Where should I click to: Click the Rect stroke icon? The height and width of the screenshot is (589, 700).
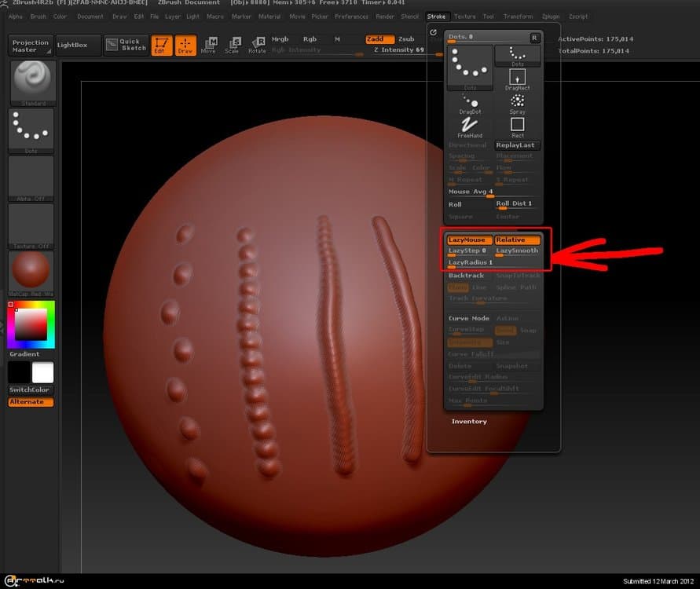(x=517, y=126)
